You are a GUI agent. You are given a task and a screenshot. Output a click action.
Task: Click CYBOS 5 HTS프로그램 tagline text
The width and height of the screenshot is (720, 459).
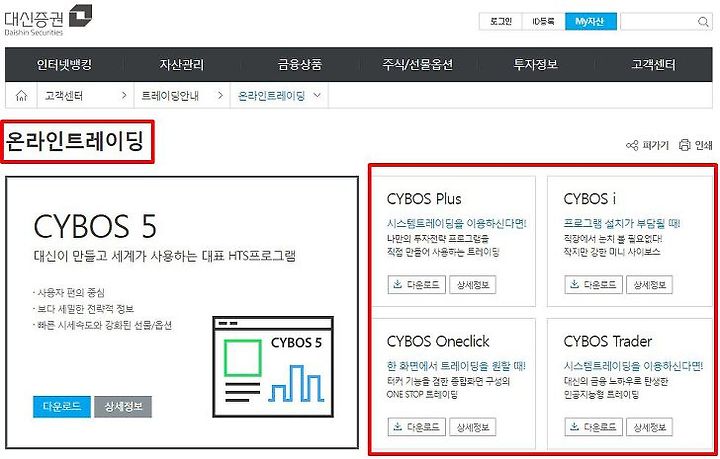[x=164, y=256]
